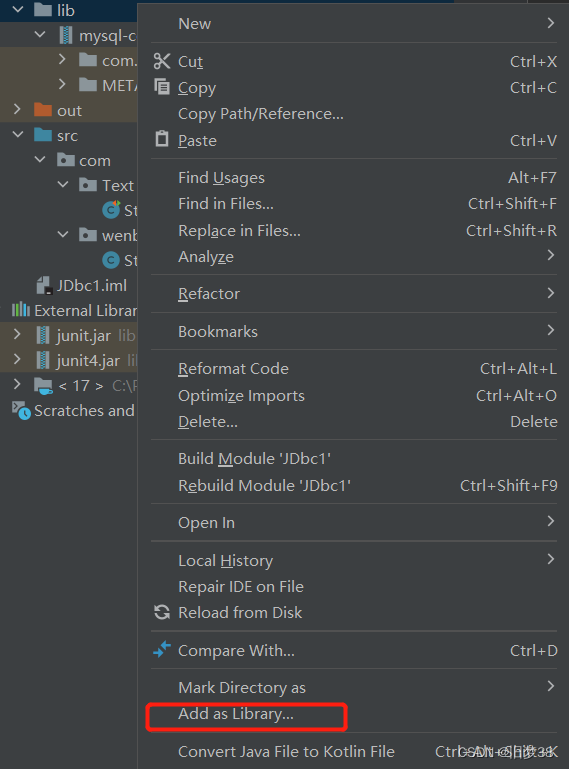Image resolution: width=569 pixels, height=769 pixels.
Task: Click the Reload from Disk icon
Action: pos(162,612)
